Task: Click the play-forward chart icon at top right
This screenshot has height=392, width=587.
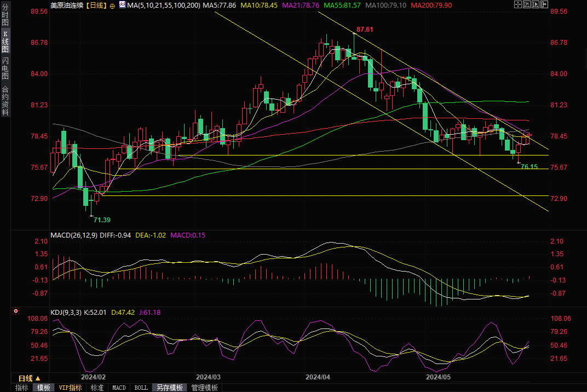Action: (x=536, y=4)
